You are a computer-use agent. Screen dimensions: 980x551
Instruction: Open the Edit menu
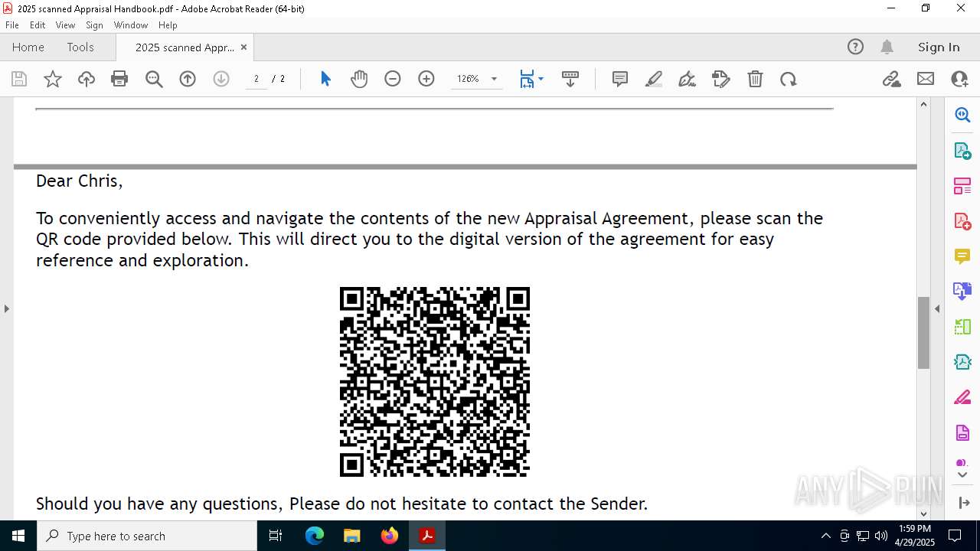click(x=38, y=24)
